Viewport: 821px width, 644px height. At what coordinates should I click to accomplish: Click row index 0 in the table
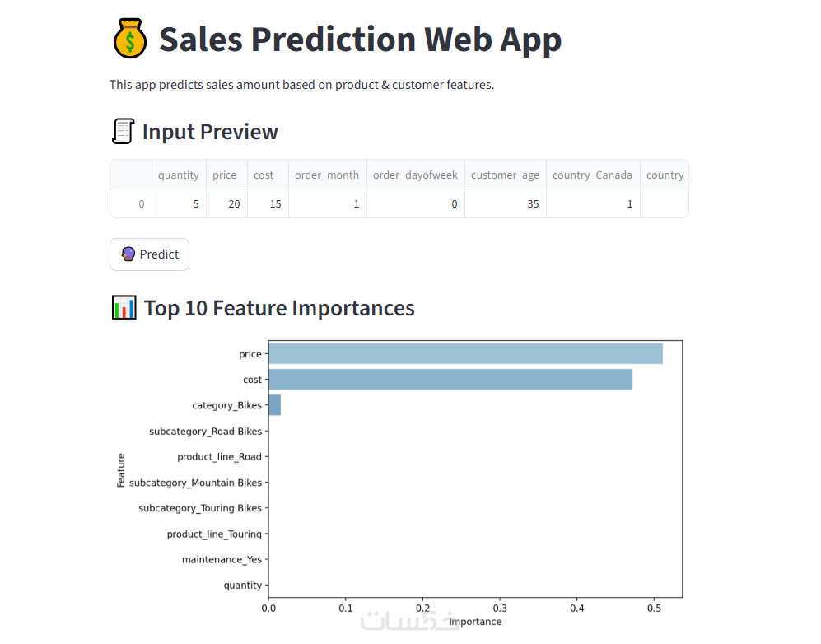[141, 203]
